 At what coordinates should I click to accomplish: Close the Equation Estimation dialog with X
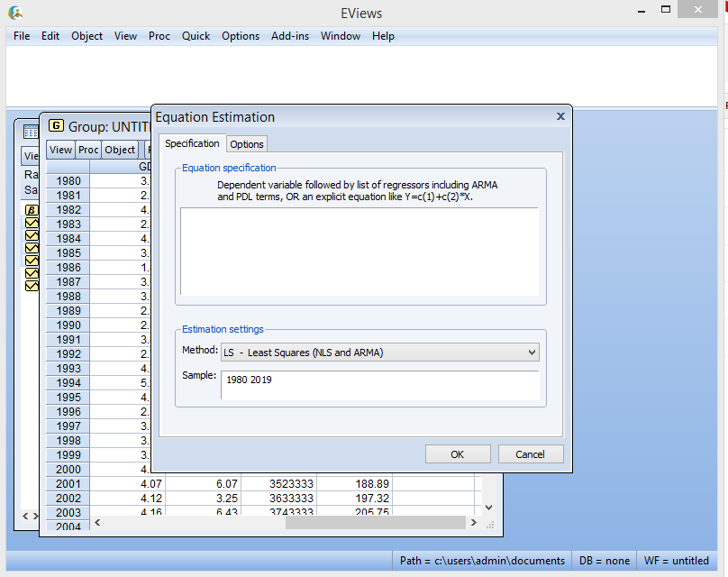(560, 116)
